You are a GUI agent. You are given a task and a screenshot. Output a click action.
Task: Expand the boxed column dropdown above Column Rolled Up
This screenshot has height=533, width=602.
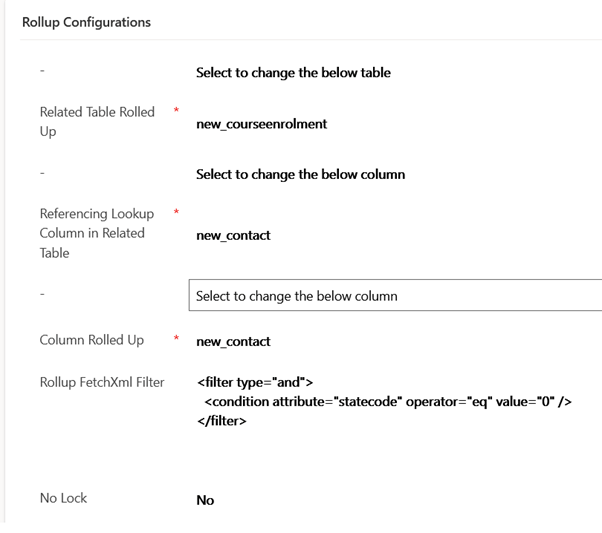pyautogui.click(x=395, y=296)
